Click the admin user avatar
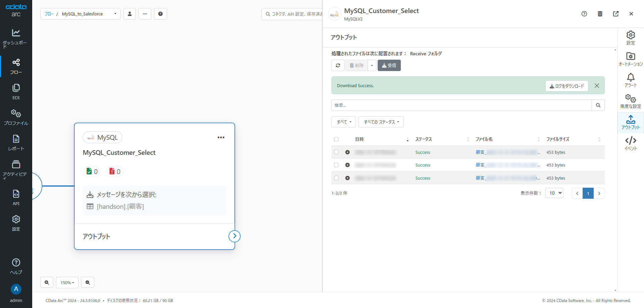Screen dimensions: 644x308 coord(16,289)
